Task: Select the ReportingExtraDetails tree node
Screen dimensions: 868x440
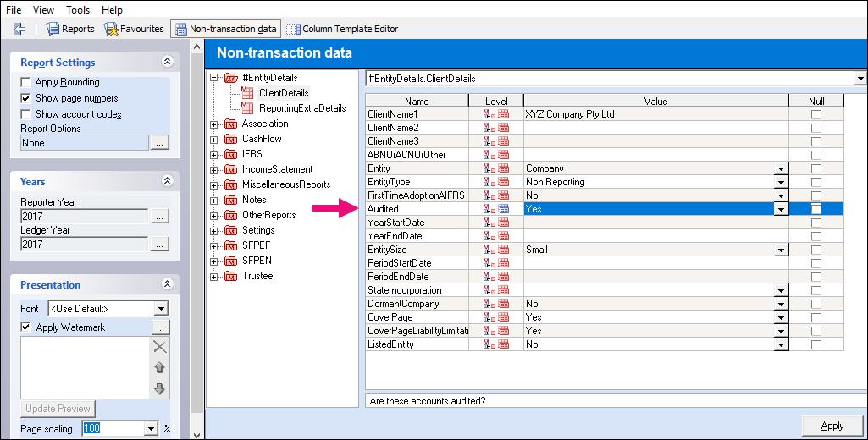Action: click(x=301, y=108)
